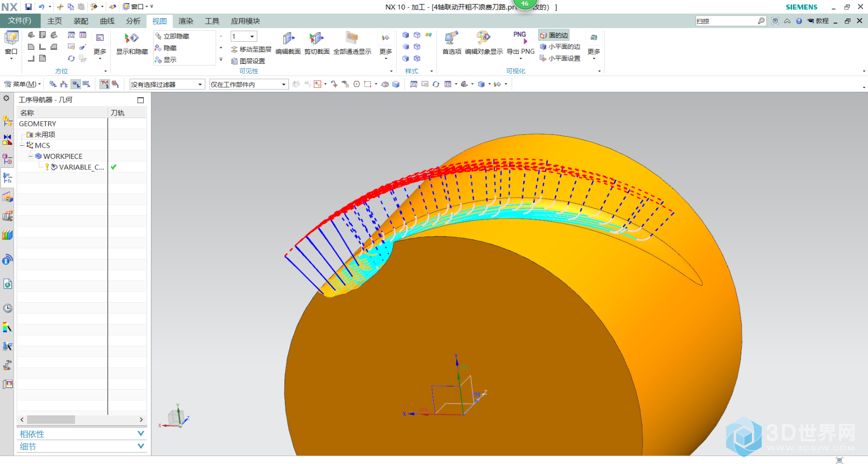Click the search magnifier icon
This screenshot has height=464, width=868.
761,21
